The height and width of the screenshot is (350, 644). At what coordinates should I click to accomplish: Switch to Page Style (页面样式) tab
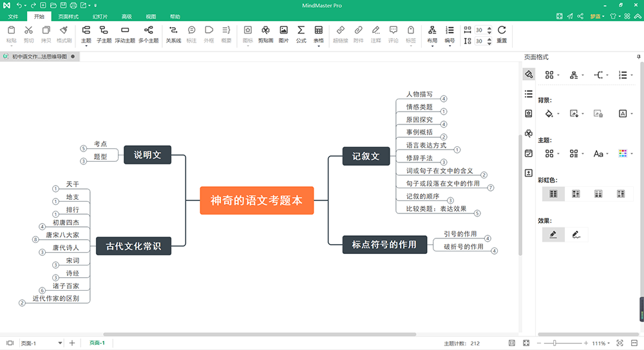click(x=68, y=17)
